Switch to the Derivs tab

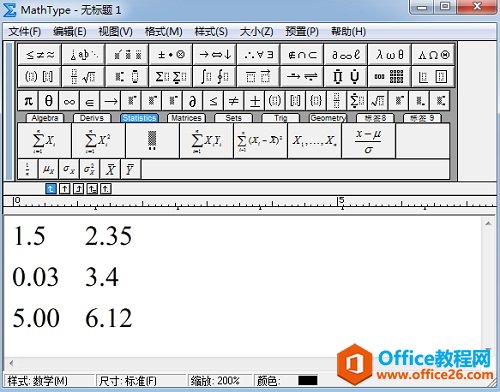(x=92, y=118)
